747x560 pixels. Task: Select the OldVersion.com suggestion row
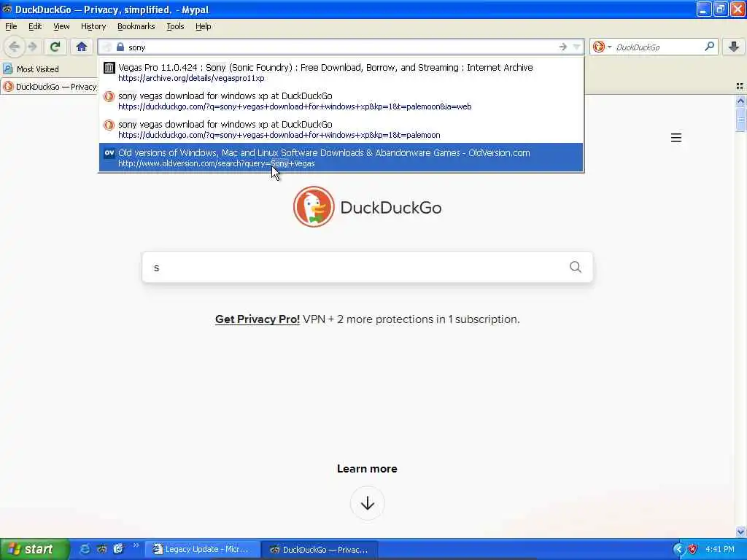click(341, 157)
